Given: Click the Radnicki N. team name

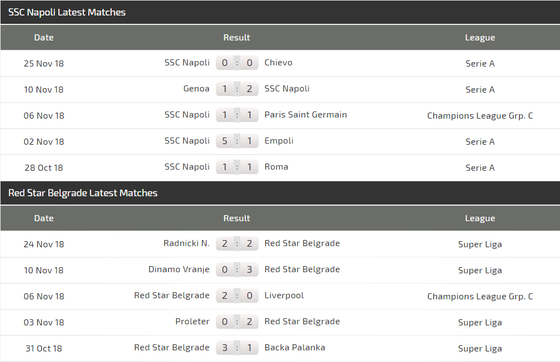Looking at the screenshot, I should point(186,243).
